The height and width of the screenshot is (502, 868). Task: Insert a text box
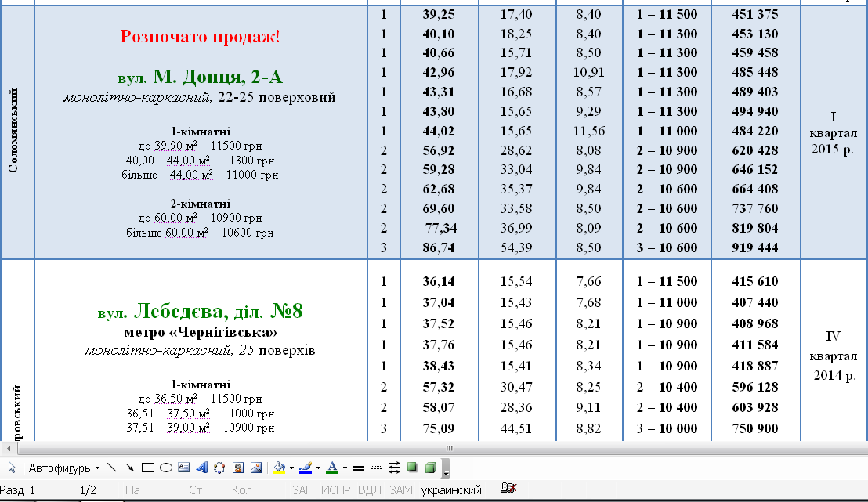coord(184,468)
